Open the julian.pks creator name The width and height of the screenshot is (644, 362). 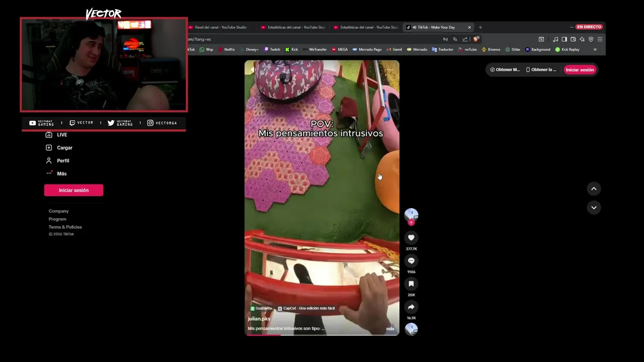coord(259,319)
